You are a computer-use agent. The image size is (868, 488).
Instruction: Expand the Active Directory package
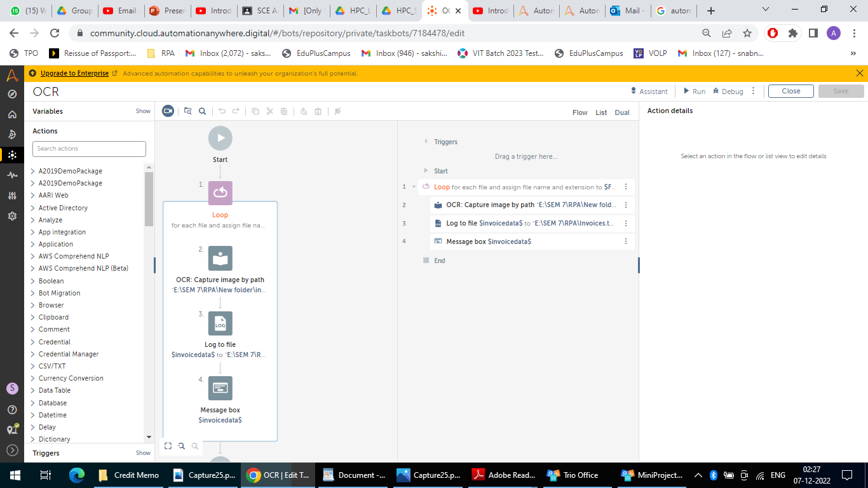click(x=33, y=208)
